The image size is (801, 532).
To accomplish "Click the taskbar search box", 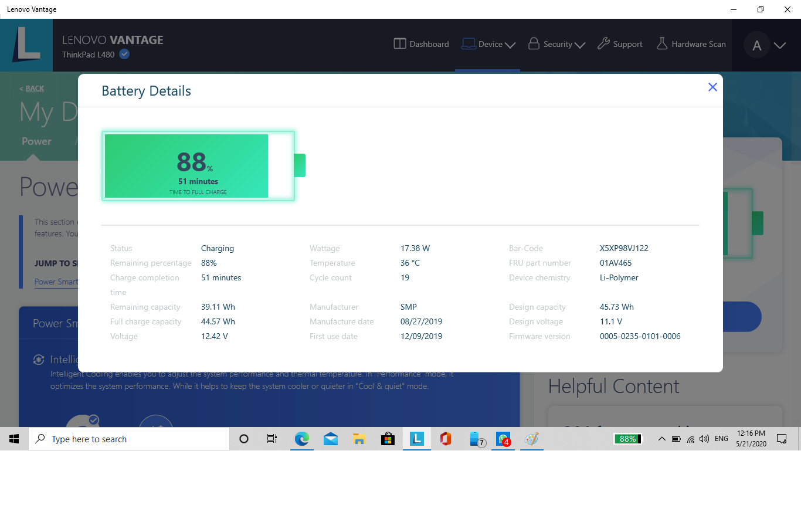I will 129,439.
